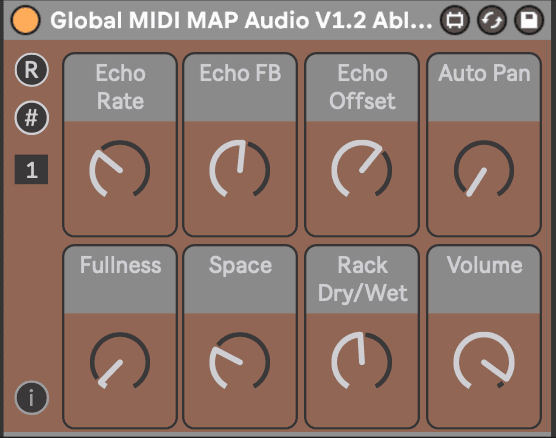Image resolution: width=556 pixels, height=438 pixels.
Task: Select the Rack Dry/Wet label
Action: [x=362, y=279]
